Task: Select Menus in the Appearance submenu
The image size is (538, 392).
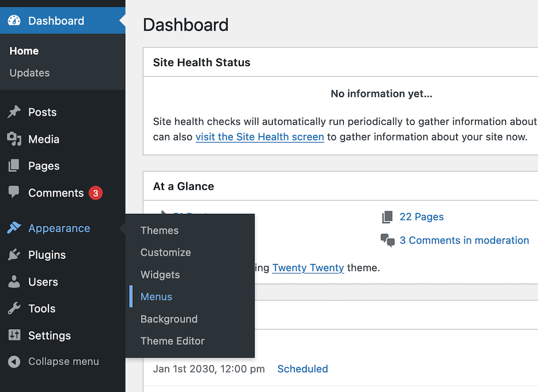Action: click(156, 296)
